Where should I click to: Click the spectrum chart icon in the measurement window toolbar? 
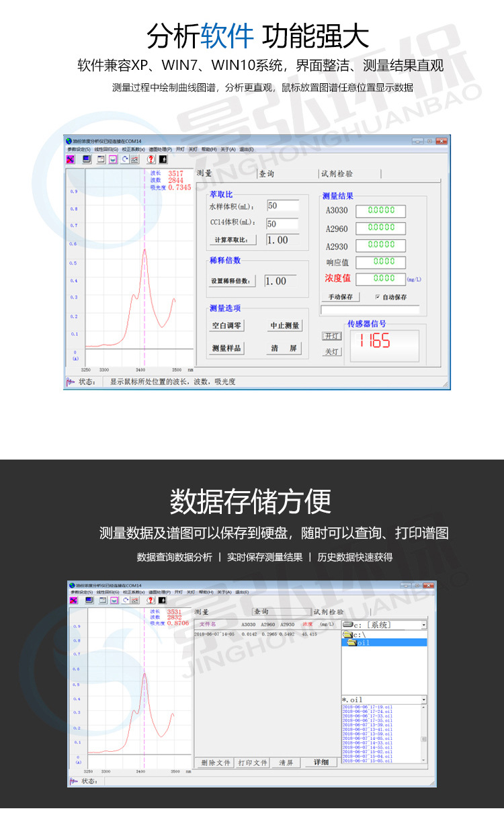pyautogui.click(x=134, y=159)
